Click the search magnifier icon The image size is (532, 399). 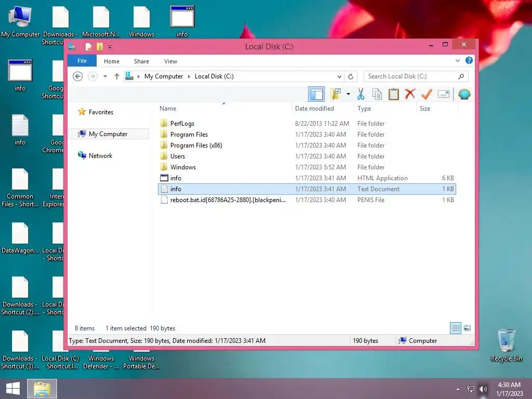pyautogui.click(x=461, y=76)
